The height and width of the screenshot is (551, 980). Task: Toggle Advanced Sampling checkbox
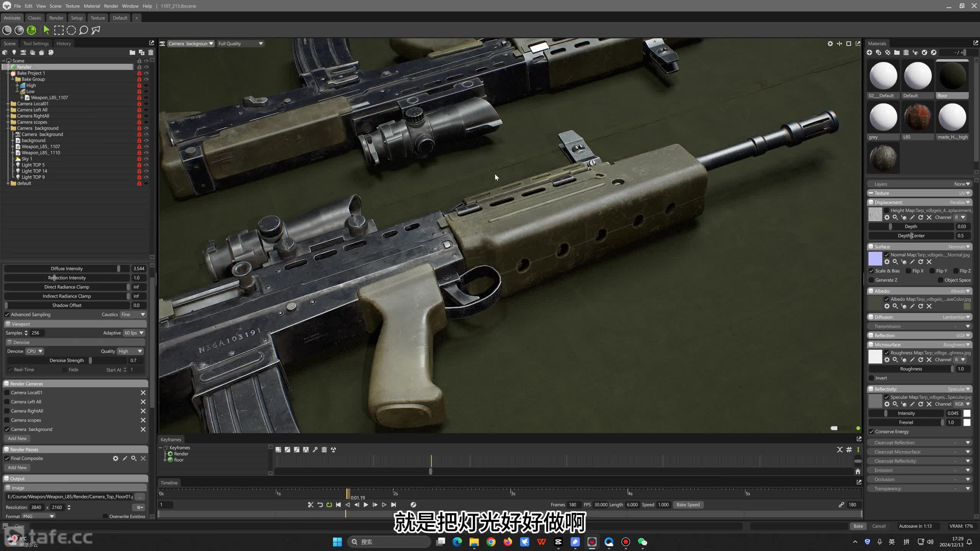7,315
